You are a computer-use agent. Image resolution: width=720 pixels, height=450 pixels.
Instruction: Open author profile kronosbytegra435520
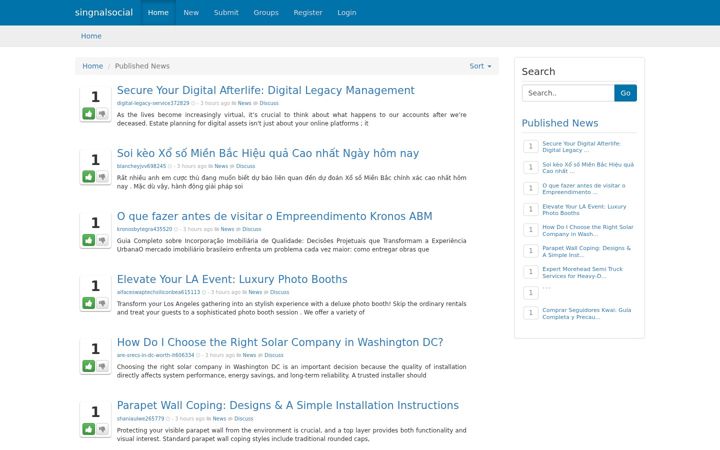click(144, 229)
